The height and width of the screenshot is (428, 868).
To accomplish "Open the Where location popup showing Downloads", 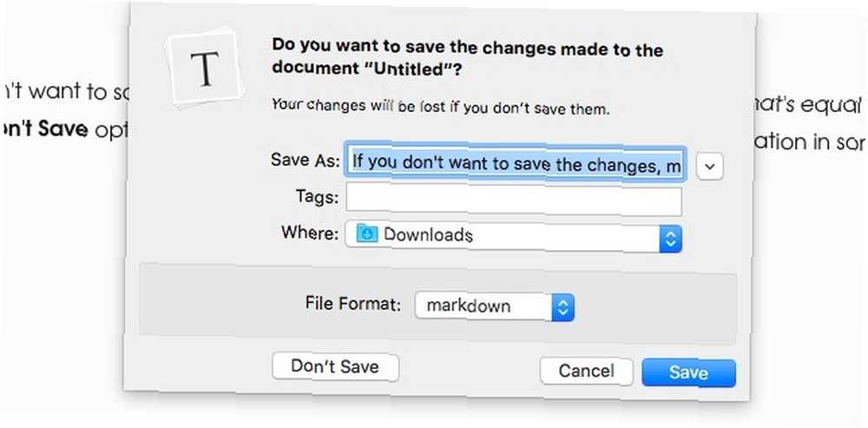I will pos(514,237).
